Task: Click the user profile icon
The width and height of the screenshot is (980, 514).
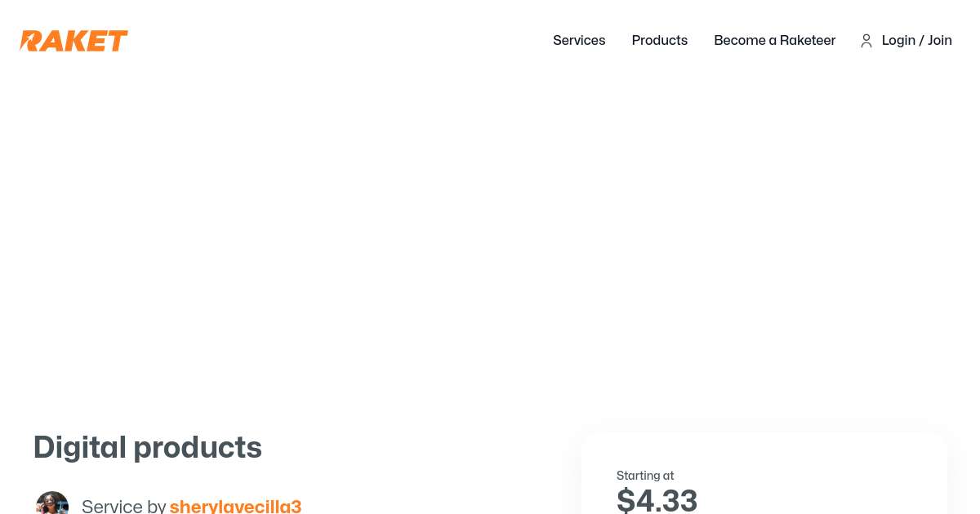Action: coord(866,41)
